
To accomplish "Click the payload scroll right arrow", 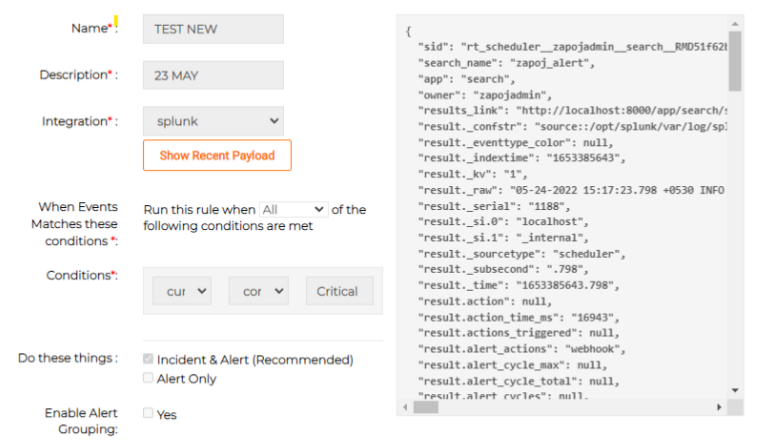I will coord(719,407).
